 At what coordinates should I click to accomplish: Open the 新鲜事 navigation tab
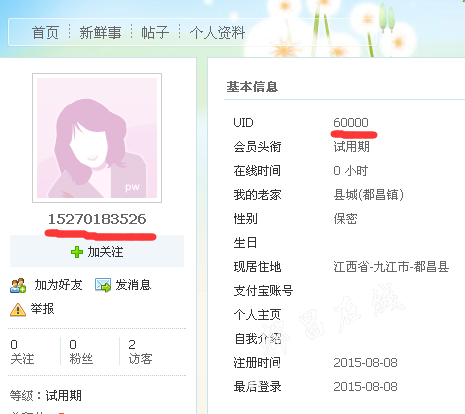pyautogui.click(x=100, y=33)
